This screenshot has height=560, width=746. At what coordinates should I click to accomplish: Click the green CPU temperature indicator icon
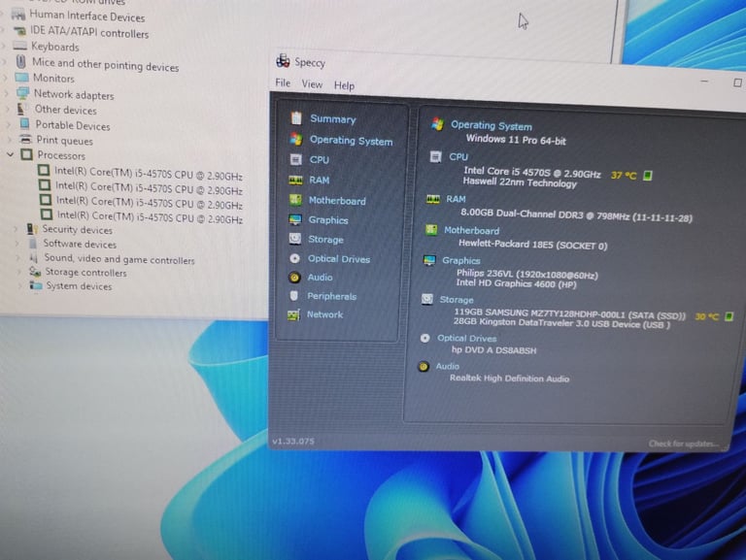pyautogui.click(x=647, y=176)
